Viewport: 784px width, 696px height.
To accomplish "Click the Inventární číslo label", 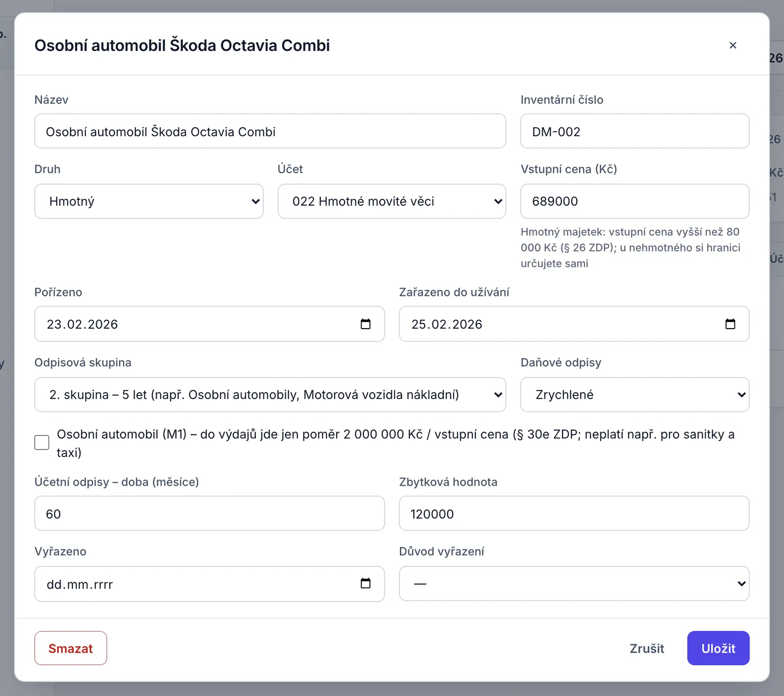I will [562, 100].
